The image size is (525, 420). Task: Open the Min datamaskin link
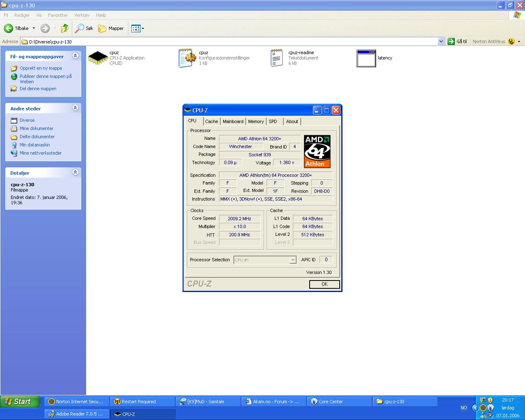pos(35,145)
